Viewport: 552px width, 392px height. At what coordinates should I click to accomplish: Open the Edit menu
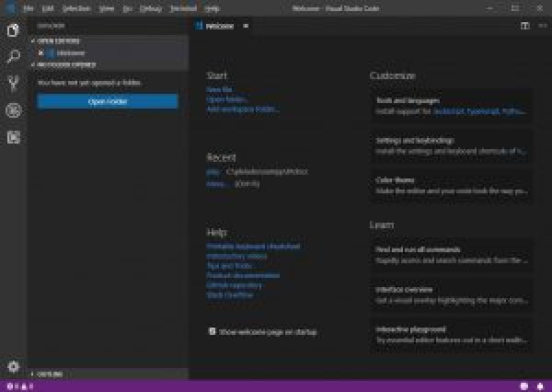(x=48, y=8)
